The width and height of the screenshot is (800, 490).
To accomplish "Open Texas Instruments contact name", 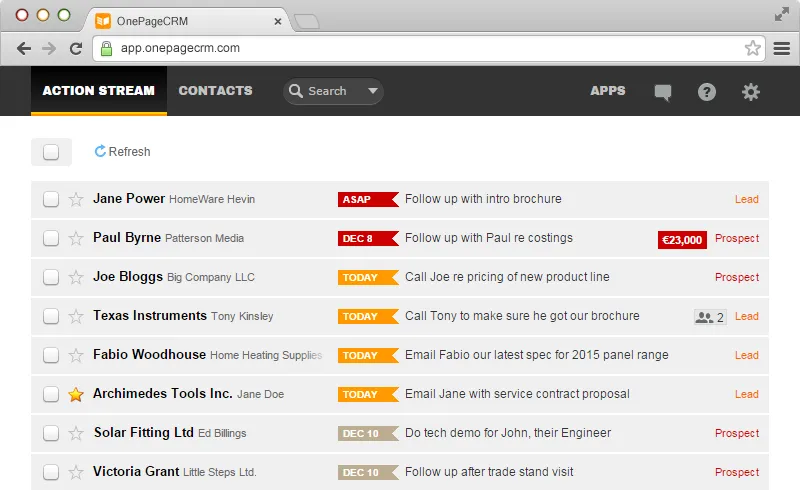I will click(x=149, y=315).
